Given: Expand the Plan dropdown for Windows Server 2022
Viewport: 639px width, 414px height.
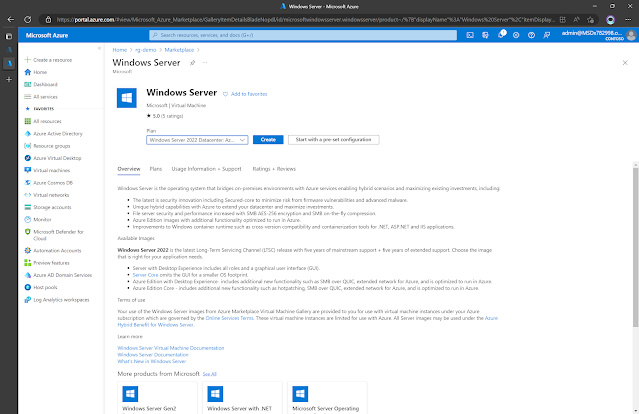Looking at the screenshot, I should (x=197, y=140).
